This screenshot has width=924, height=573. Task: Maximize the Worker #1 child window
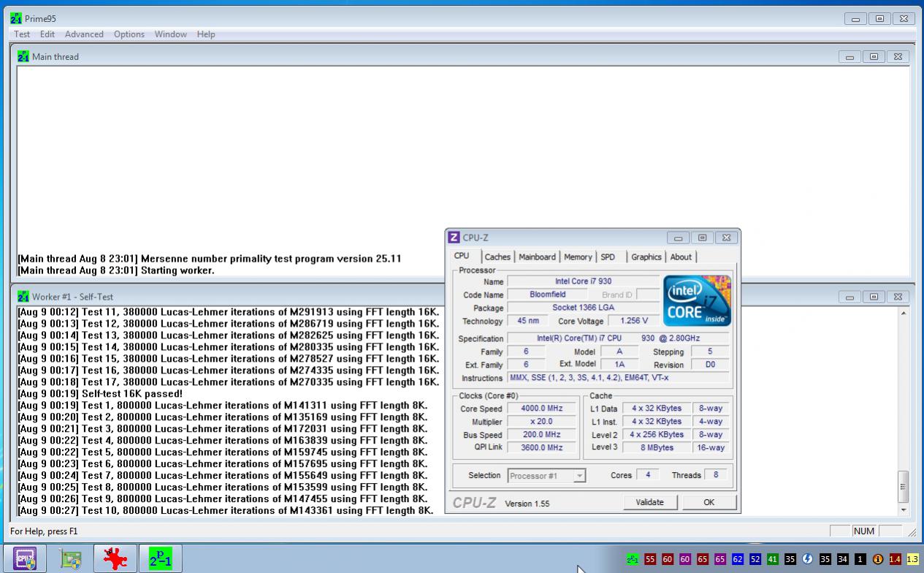pos(874,297)
